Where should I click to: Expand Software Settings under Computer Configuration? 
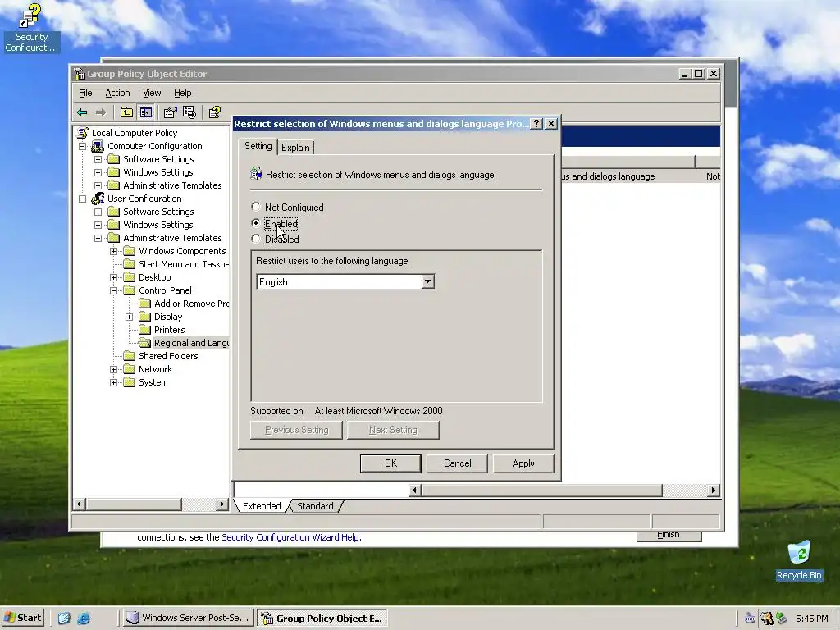pos(98,159)
